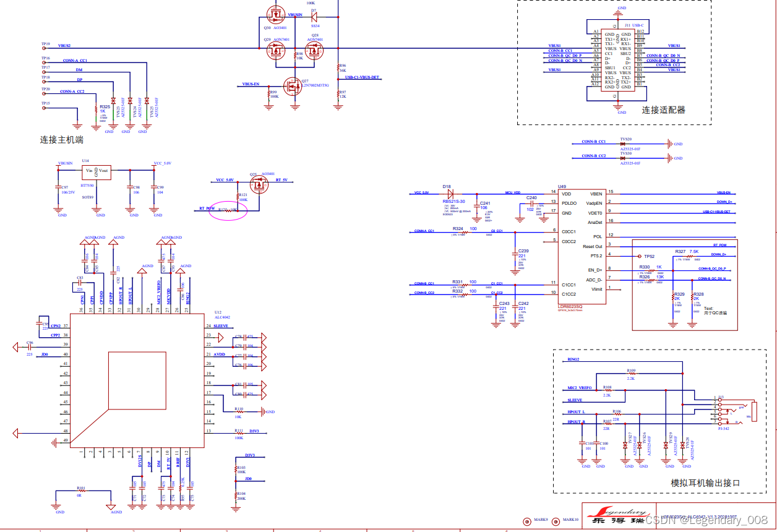Pick the Q28 AON7401 transistor symbol
The width and height of the screenshot is (777, 532).
(x=315, y=51)
